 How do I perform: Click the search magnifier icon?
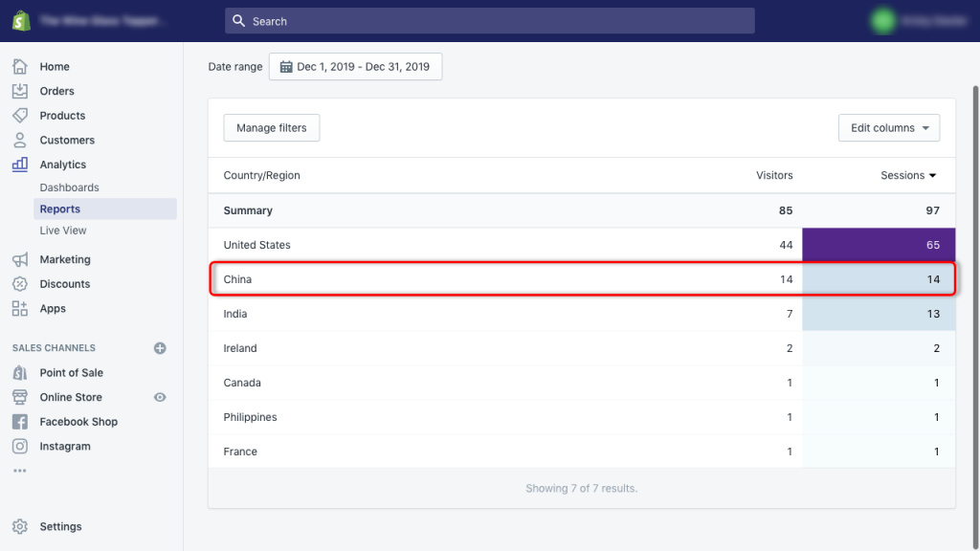238,21
